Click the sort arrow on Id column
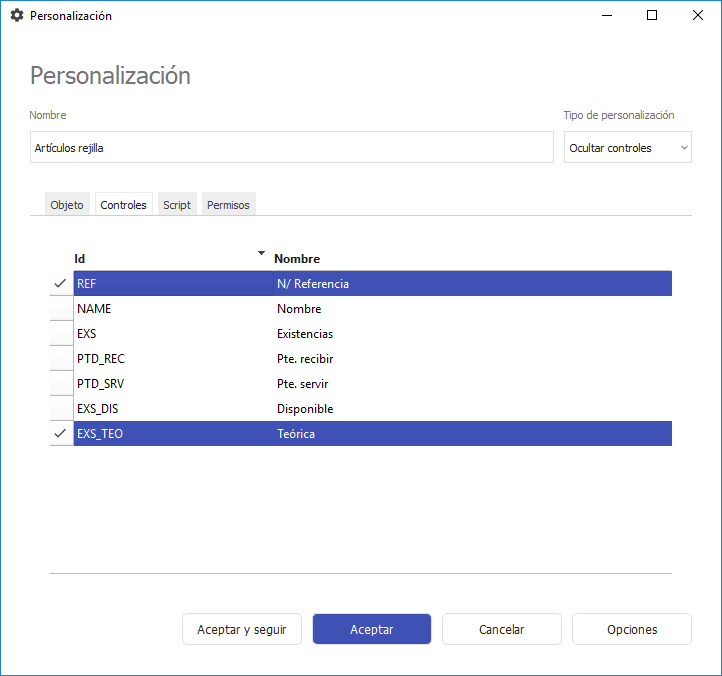Viewport: 722px width, 676px height. pyautogui.click(x=262, y=253)
